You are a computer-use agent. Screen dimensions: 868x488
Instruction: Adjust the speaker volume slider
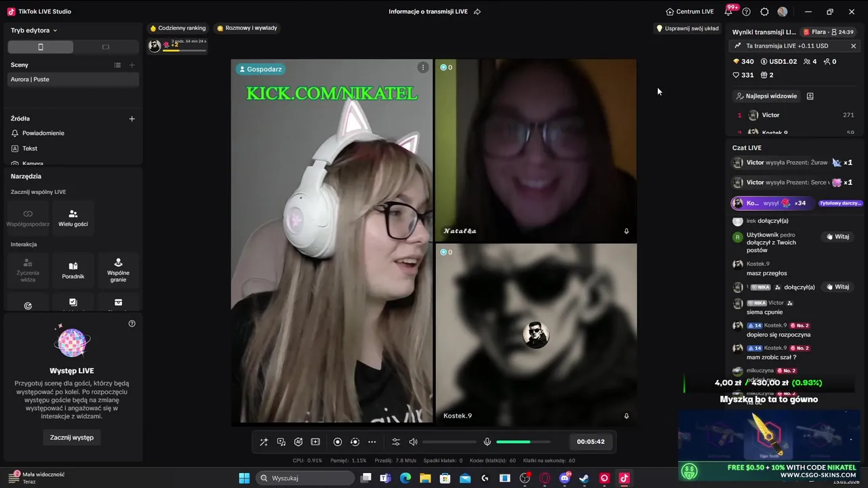pos(449,442)
